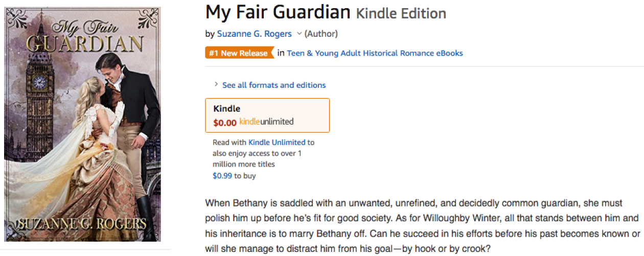Click the $0.99 to buy price link
644x256 pixels.
(x=222, y=176)
